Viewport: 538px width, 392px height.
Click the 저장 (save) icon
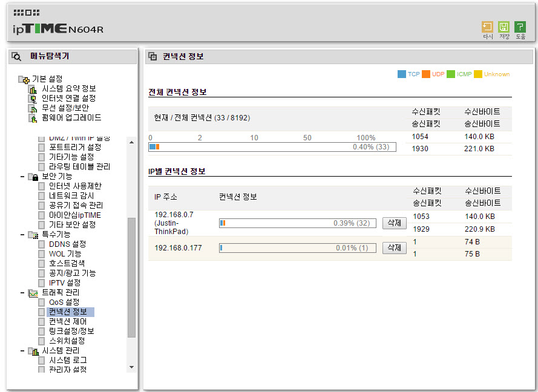click(504, 27)
